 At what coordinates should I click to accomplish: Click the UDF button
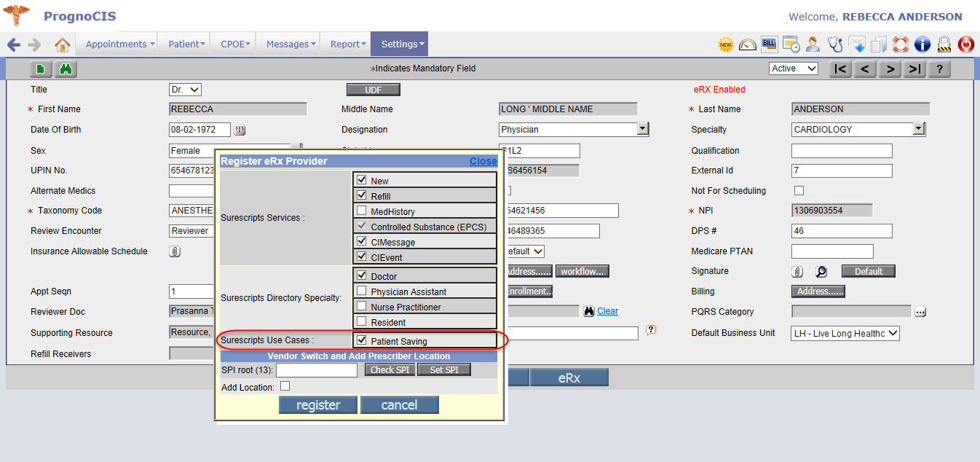pyautogui.click(x=373, y=90)
